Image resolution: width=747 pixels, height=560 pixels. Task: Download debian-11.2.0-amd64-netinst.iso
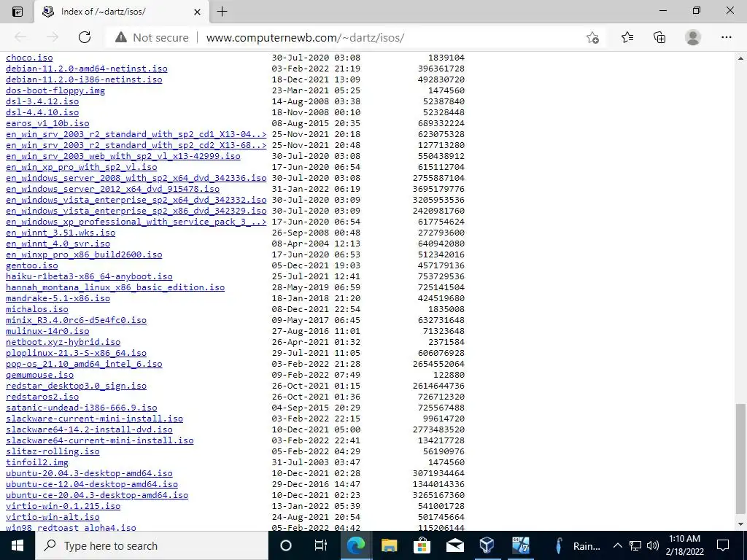[x=86, y=69]
